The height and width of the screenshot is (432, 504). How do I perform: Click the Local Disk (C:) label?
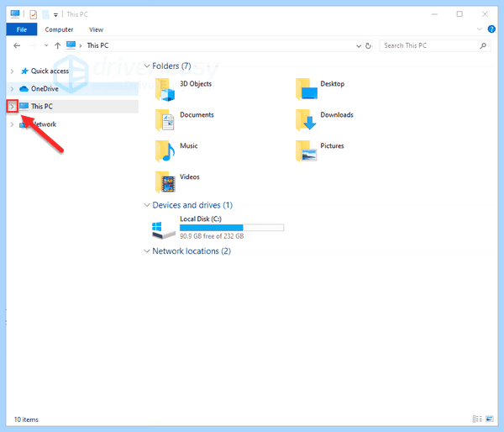[x=201, y=219]
